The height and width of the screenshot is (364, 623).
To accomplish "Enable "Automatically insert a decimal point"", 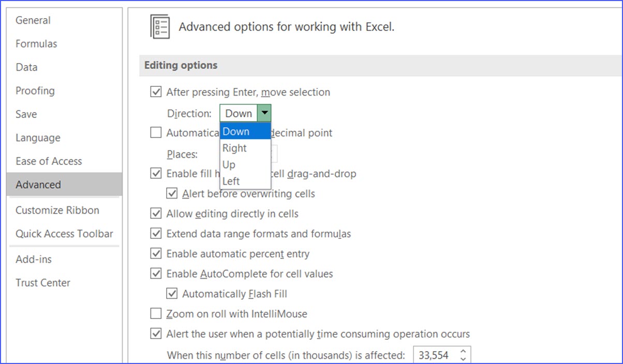I will click(x=156, y=132).
